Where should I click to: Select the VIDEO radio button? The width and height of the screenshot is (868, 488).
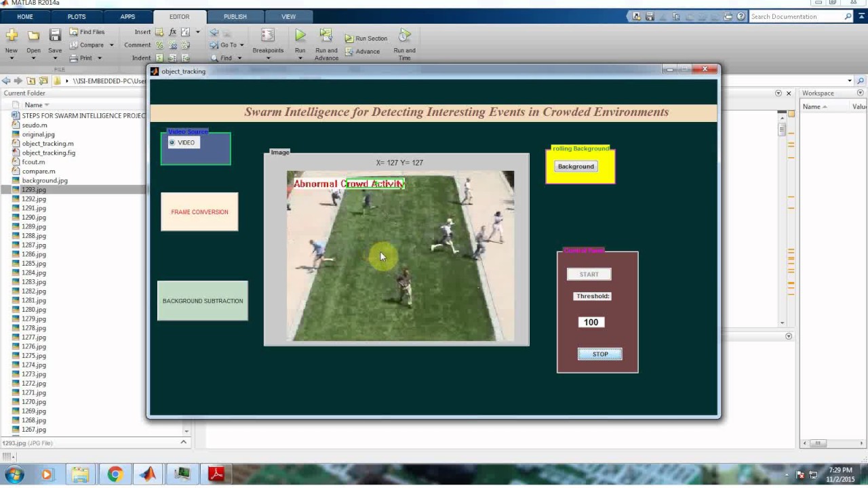(172, 142)
